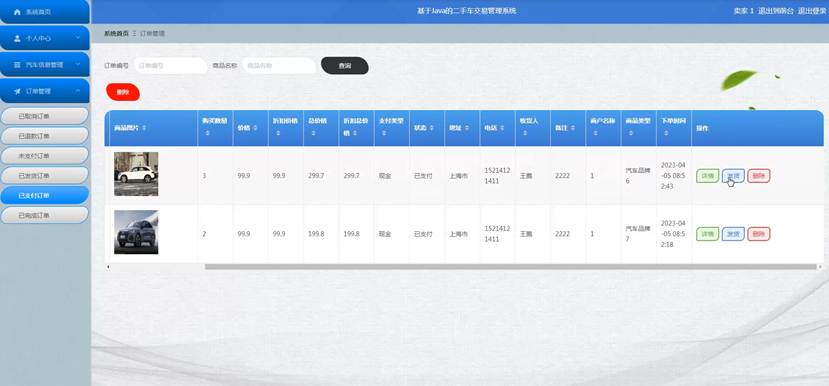Sort by the 价格 column sort arrows

tap(256, 128)
